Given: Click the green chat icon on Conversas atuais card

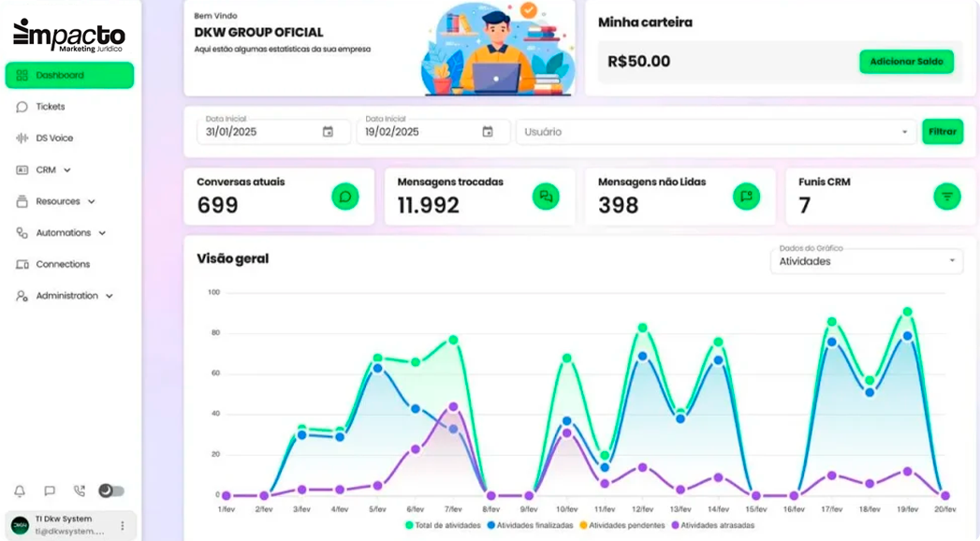Looking at the screenshot, I should [x=345, y=197].
